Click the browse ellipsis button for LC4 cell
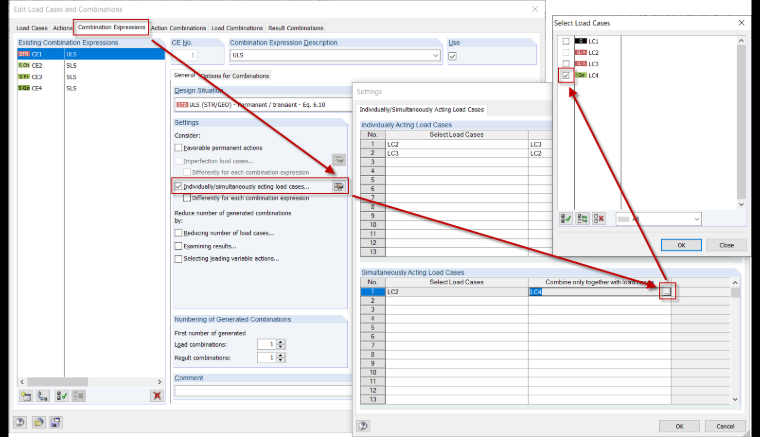Screen dimensions: 760x437 [667, 292]
